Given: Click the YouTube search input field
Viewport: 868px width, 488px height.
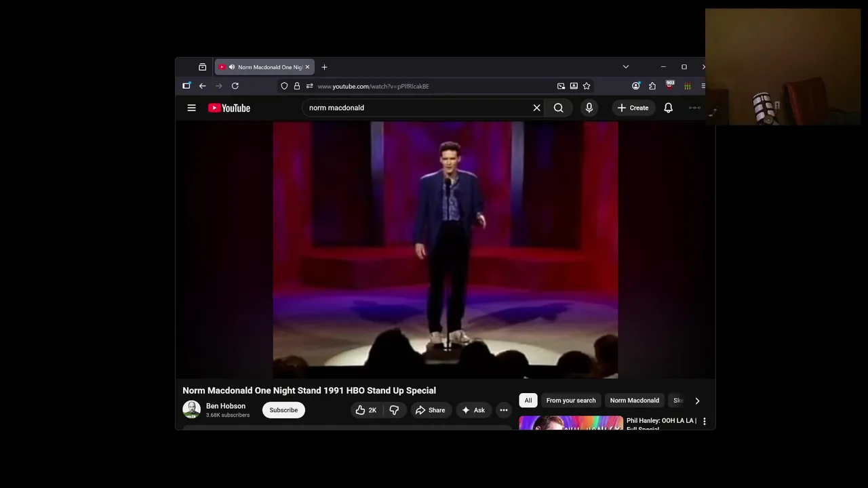Looking at the screenshot, I should point(418,108).
